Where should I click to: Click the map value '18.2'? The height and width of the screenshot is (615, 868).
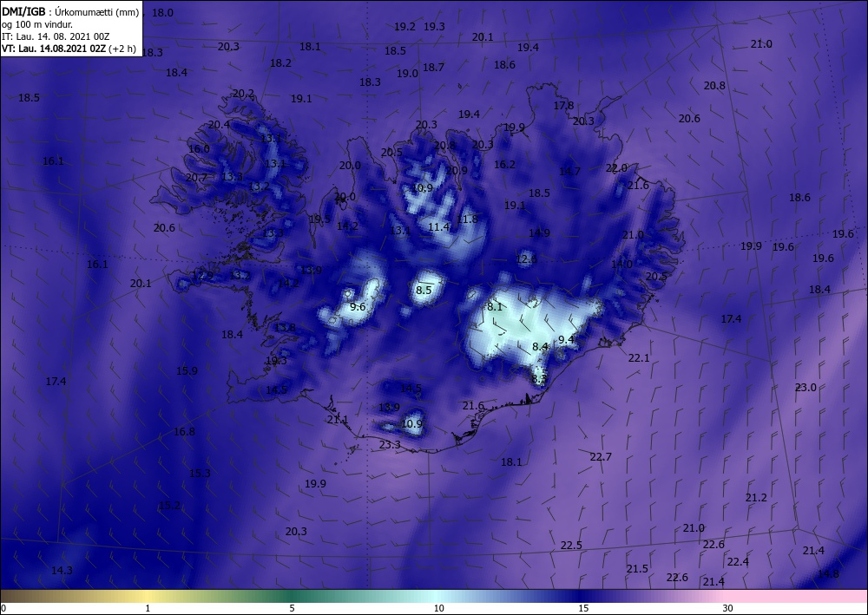(280, 63)
